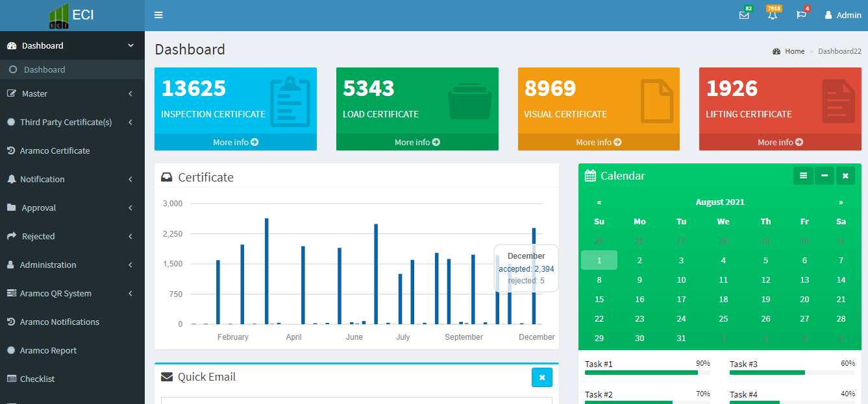Image resolution: width=868 pixels, height=404 pixels.
Task: Open the Admin user menu
Action: (x=843, y=15)
